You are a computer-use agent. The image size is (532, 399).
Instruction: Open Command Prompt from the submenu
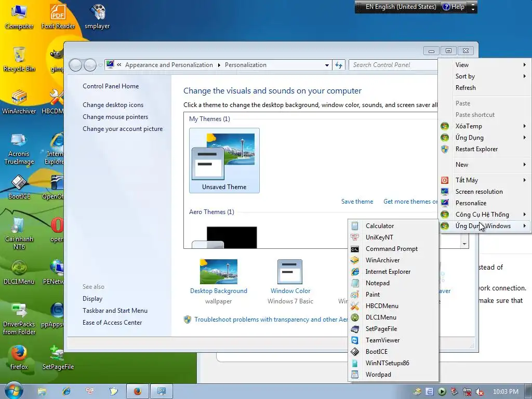pos(394,249)
